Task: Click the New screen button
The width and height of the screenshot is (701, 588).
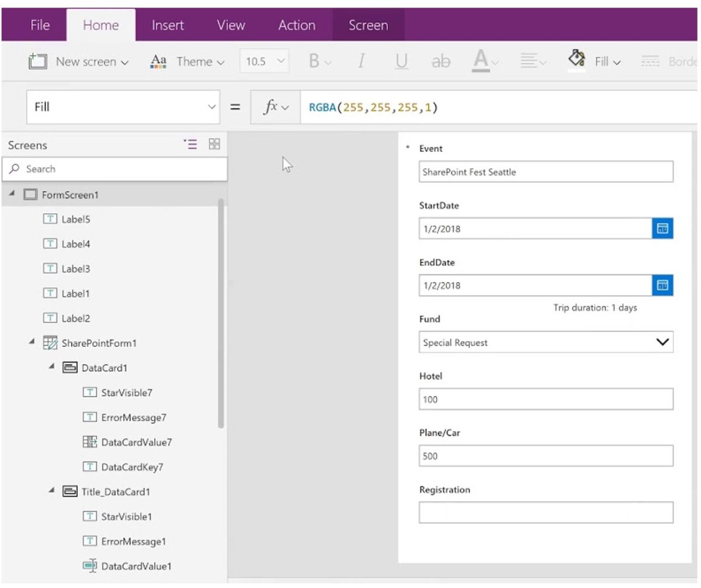Action: [78, 61]
